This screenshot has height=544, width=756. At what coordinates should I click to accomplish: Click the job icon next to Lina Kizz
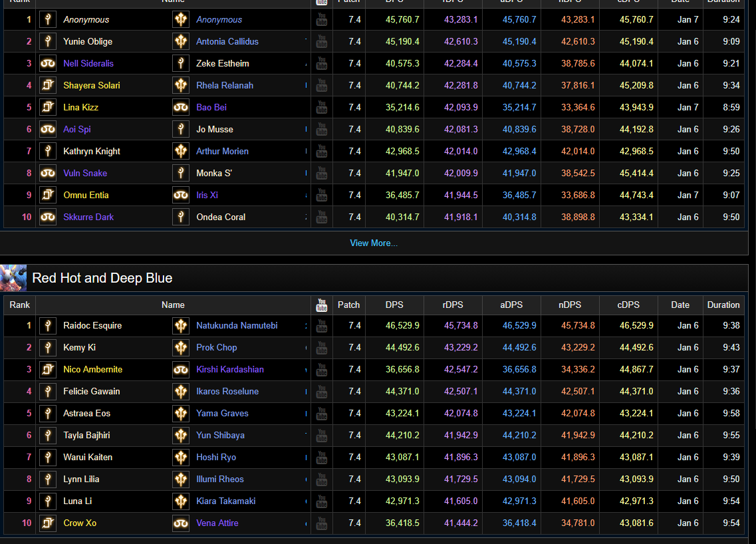[x=48, y=107]
